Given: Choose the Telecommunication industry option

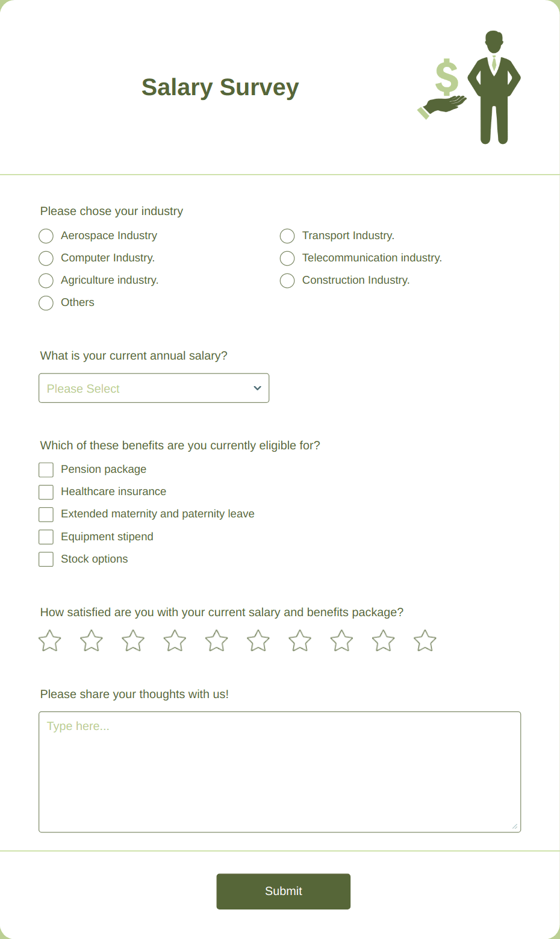Looking at the screenshot, I should 287,258.
